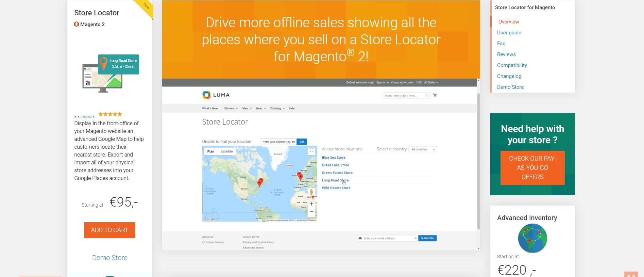Open What's New menu item
644x277 pixels.
click(210, 108)
